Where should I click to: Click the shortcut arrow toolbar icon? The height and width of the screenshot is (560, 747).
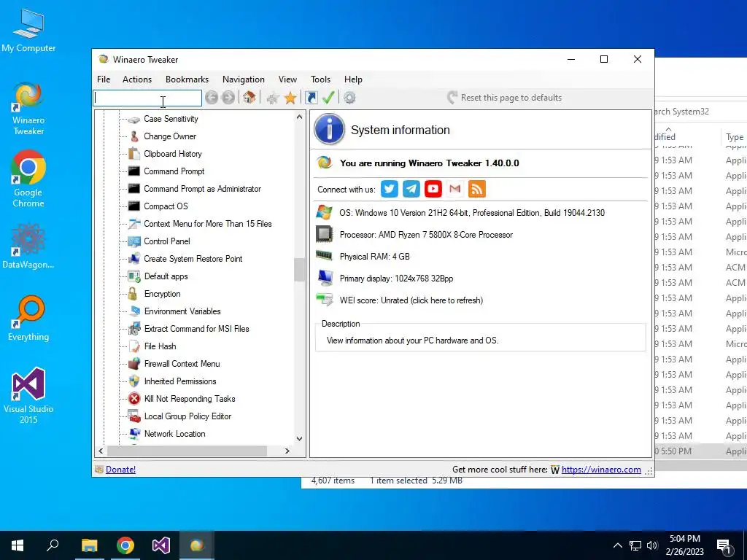pyautogui.click(x=311, y=98)
